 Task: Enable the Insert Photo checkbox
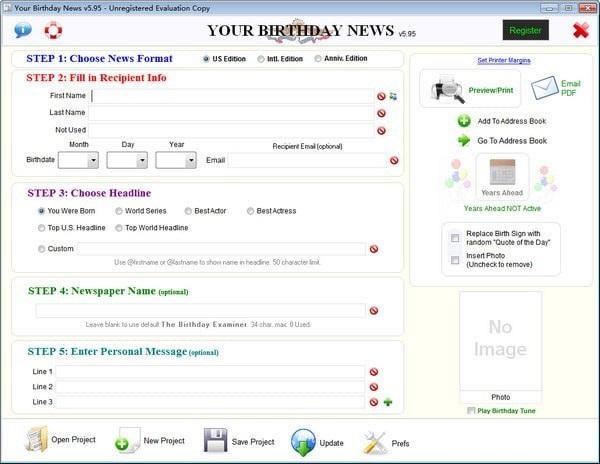[x=454, y=258]
